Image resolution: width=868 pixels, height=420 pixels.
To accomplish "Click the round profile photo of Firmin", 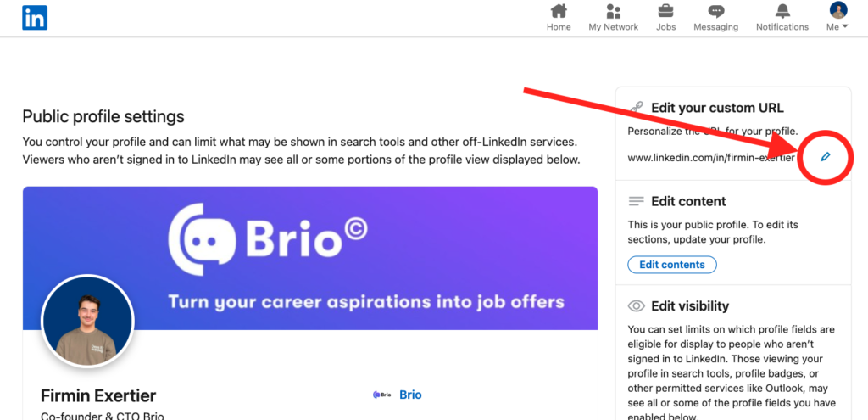I will [87, 322].
